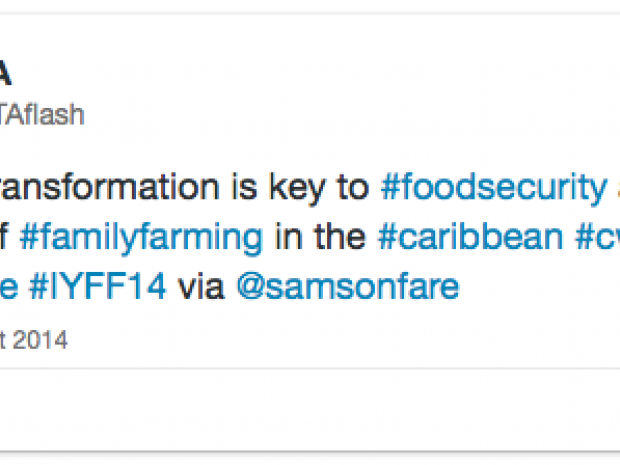
Task: Click the word "via" in the tweet
Action: (201, 288)
